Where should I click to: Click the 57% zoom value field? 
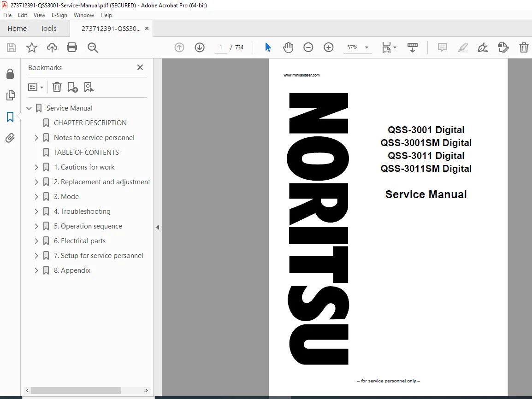pos(353,47)
